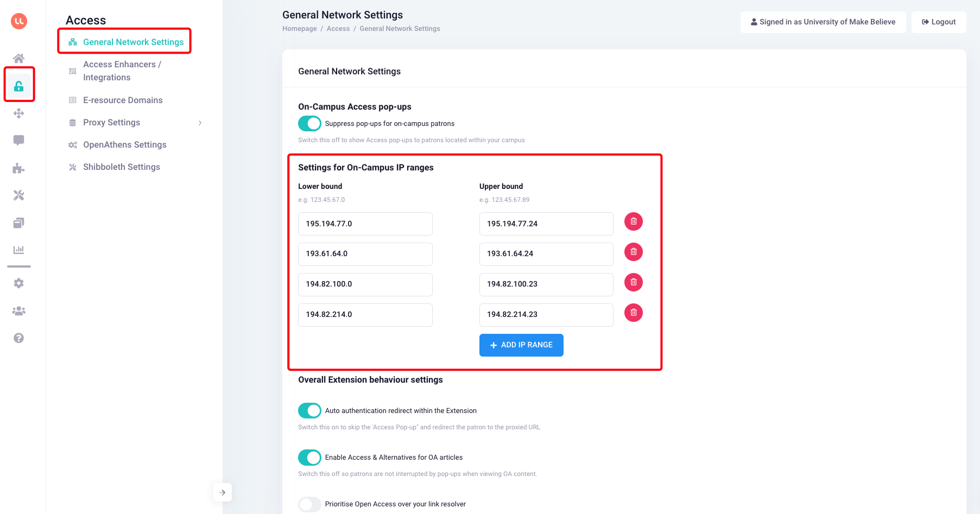
Task: Open the analytics bar chart icon
Action: click(x=18, y=250)
